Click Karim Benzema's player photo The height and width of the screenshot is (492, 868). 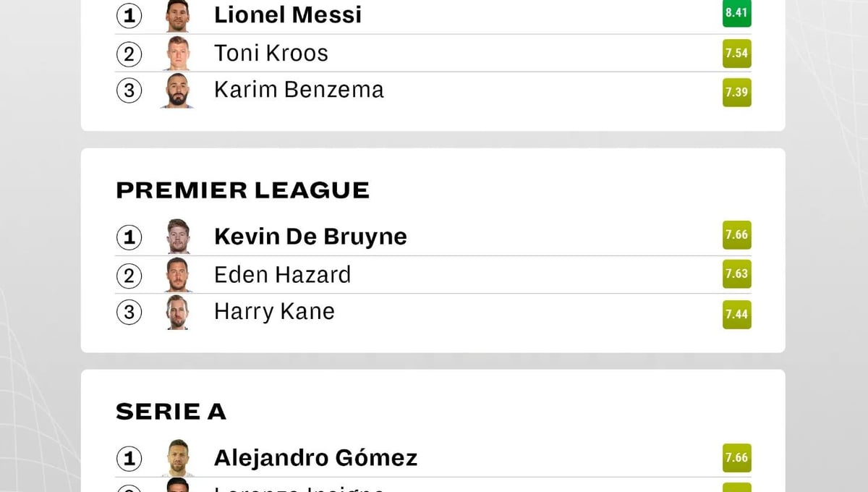(177, 90)
